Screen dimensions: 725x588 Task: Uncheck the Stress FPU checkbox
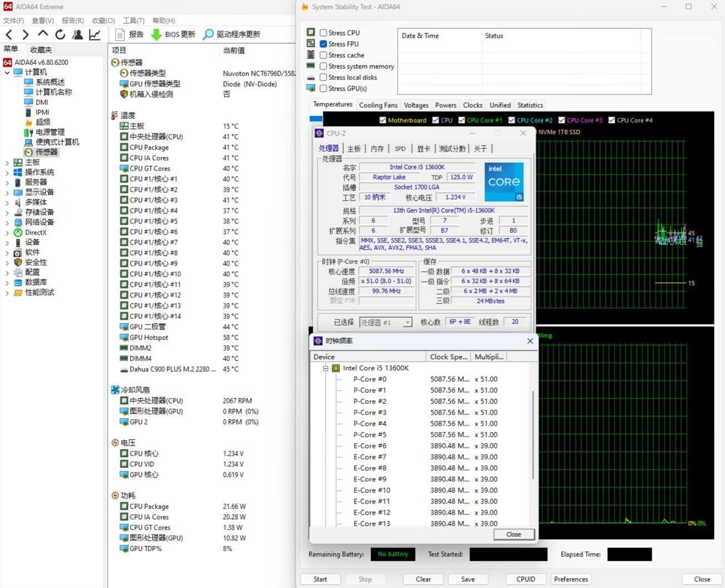pos(323,44)
